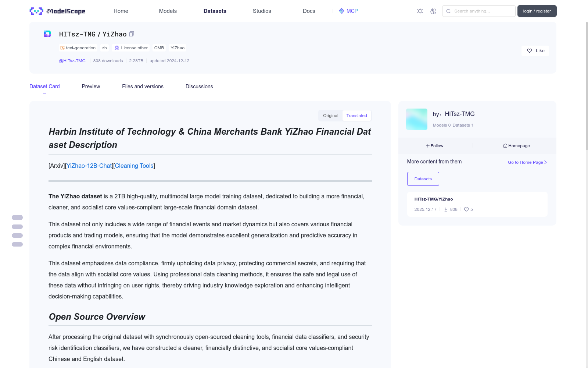Image resolution: width=588 pixels, height=368 pixels.
Task: Click the Datasets filter button in sidebar
Action: coord(423,179)
